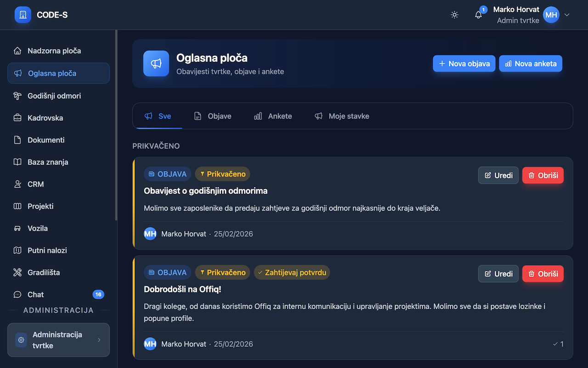
Task: Toggle the light/dark theme sun icon
Action: (454, 15)
